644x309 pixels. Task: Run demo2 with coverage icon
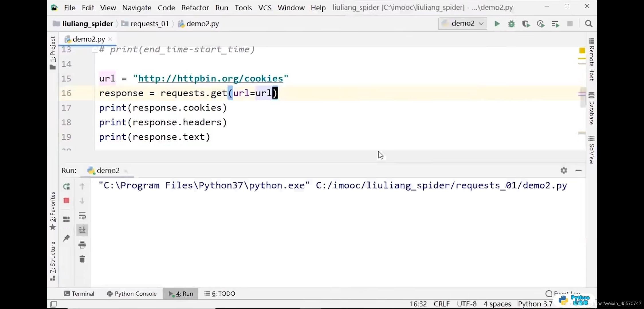click(526, 24)
